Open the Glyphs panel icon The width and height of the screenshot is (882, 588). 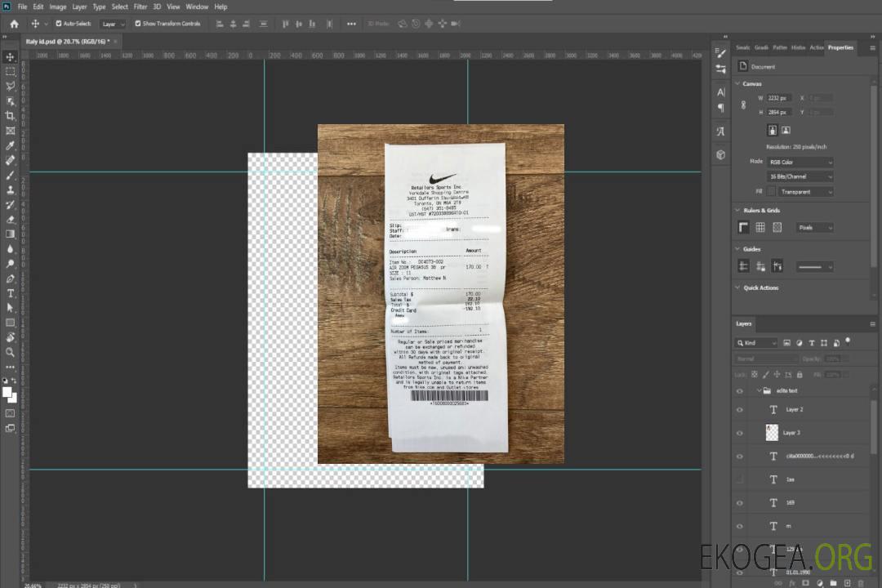tap(720, 131)
